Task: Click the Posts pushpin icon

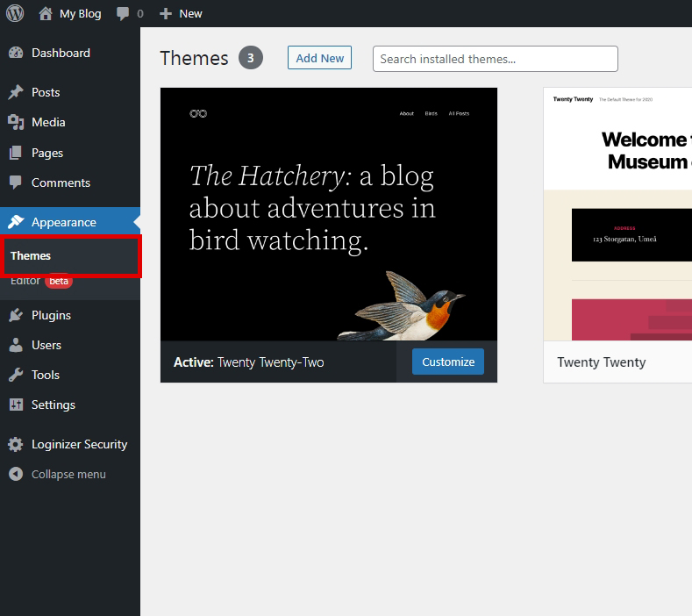Action: [16, 92]
